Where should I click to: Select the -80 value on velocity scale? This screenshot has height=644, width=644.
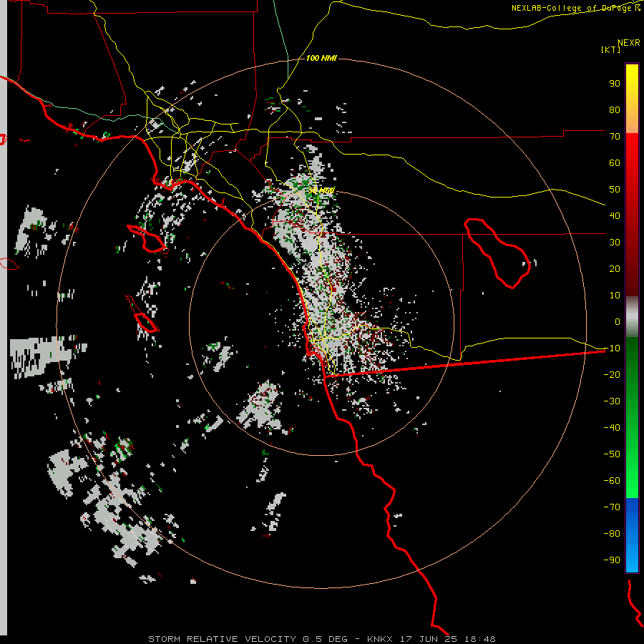612,534
